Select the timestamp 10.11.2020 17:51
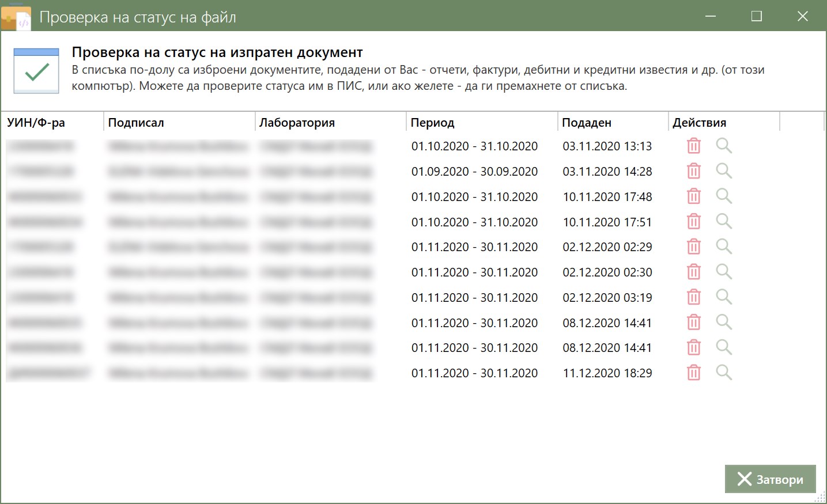 click(607, 222)
